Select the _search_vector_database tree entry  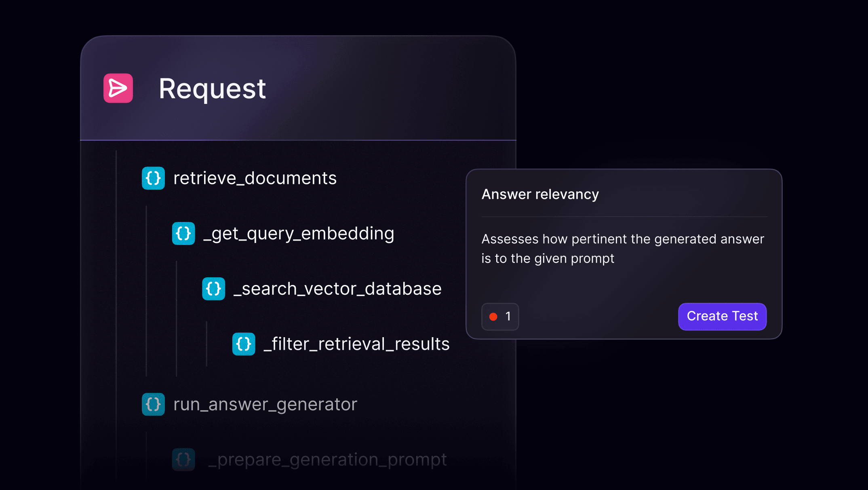pos(337,289)
